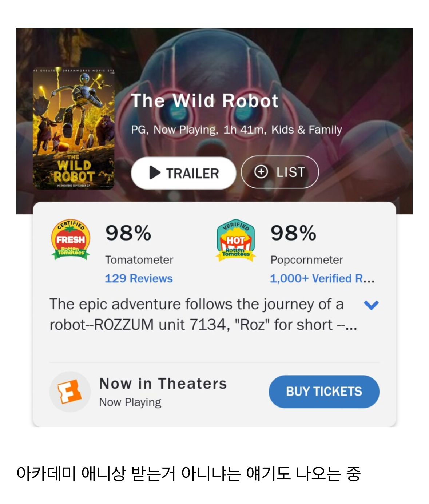Image resolution: width=429 pixels, height=504 pixels.
Task: Click The Wild Robot title text
Action: (204, 101)
